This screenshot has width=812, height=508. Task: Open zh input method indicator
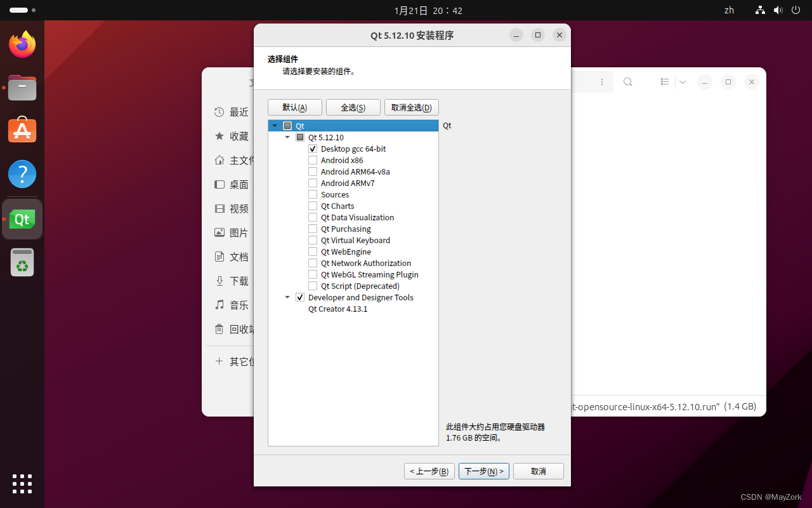729,10
